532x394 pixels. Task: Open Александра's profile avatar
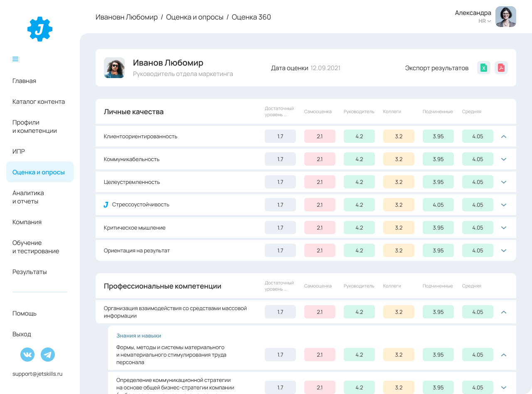tap(506, 17)
